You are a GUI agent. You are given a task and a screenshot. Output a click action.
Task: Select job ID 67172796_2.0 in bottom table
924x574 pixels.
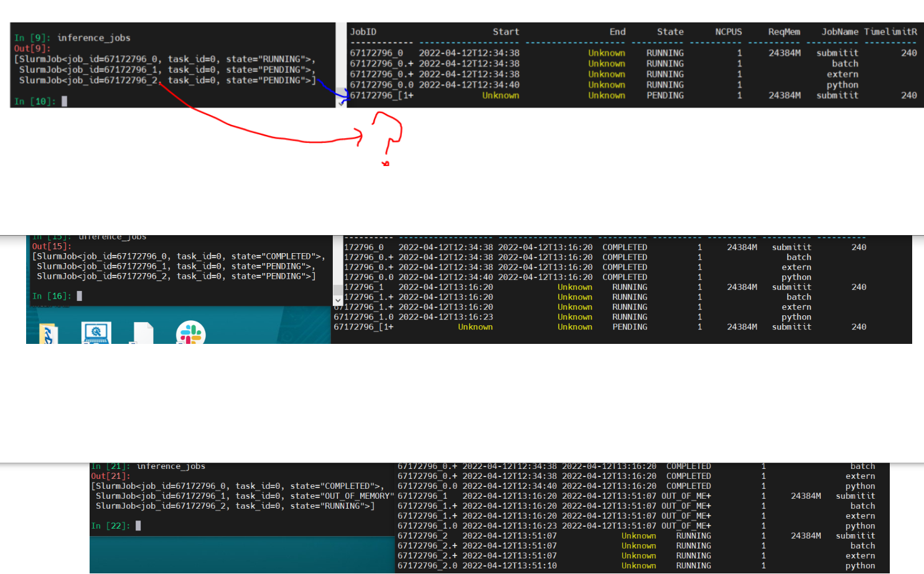pos(427,565)
